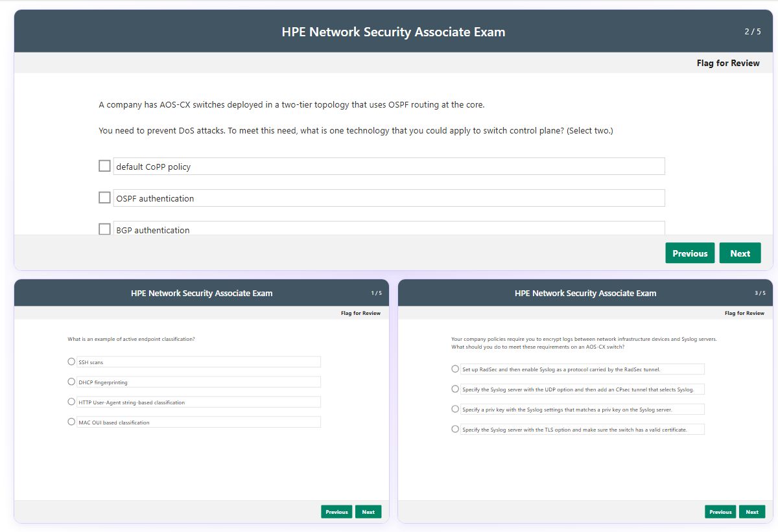778x532 pixels.
Task: Select the RadSec Syslog tunnel answer
Action: pyautogui.click(x=455, y=369)
